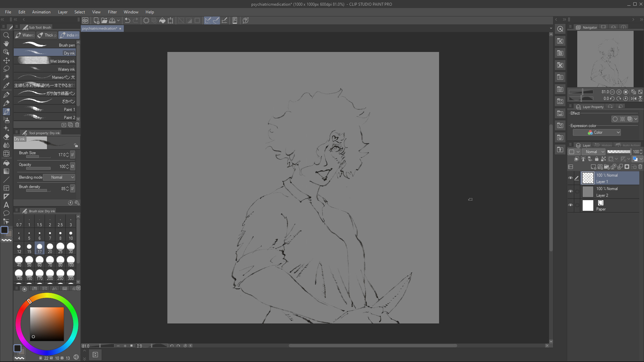Open CLIP STUDIO launcher icon
The width and height of the screenshot is (644, 362).
[86, 20]
